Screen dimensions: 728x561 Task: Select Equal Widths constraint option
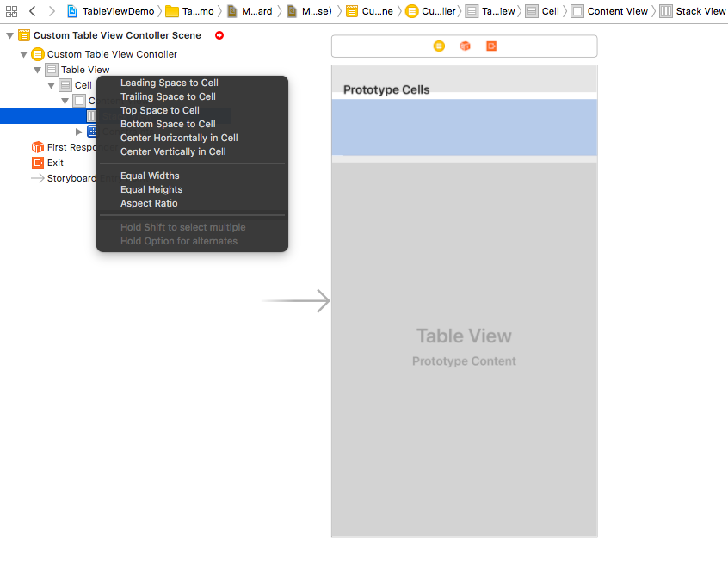click(x=150, y=176)
